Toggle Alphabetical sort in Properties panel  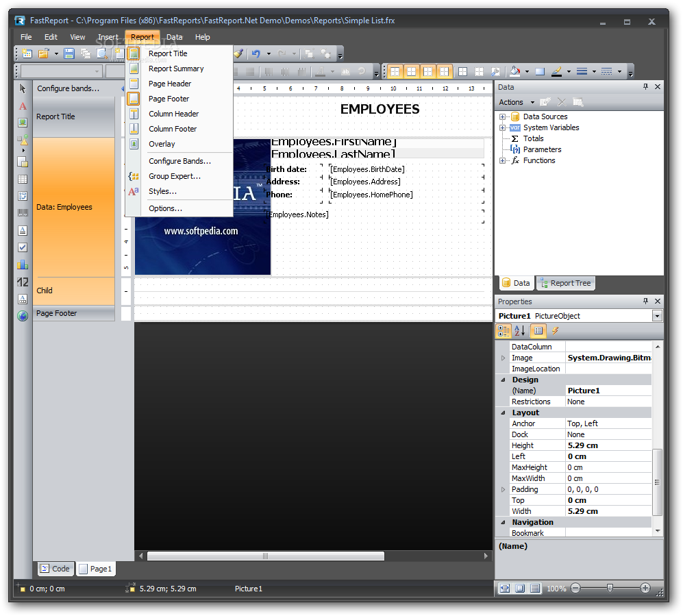coord(520,331)
